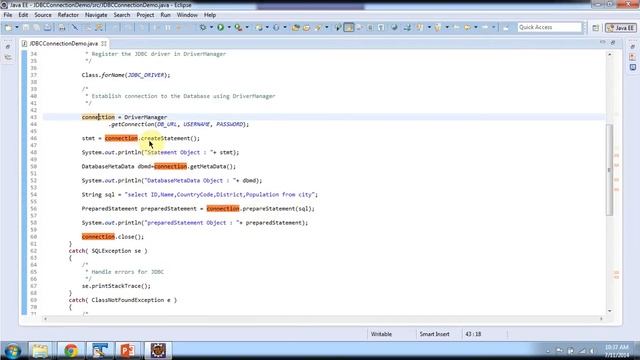Click the Save toolbar icon
This screenshot has height=360, width=640.
26,27
